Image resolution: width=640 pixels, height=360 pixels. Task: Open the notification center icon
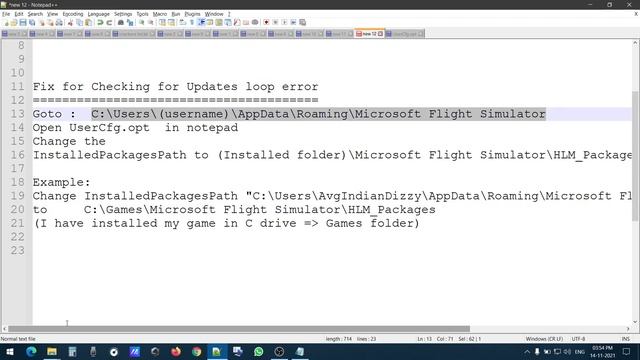click(627, 351)
